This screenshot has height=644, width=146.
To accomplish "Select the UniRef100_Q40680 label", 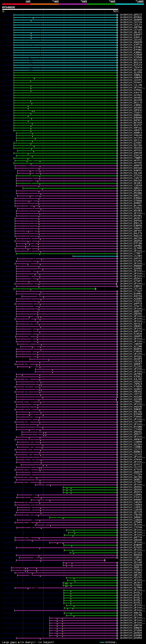I will [x=131, y=108].
